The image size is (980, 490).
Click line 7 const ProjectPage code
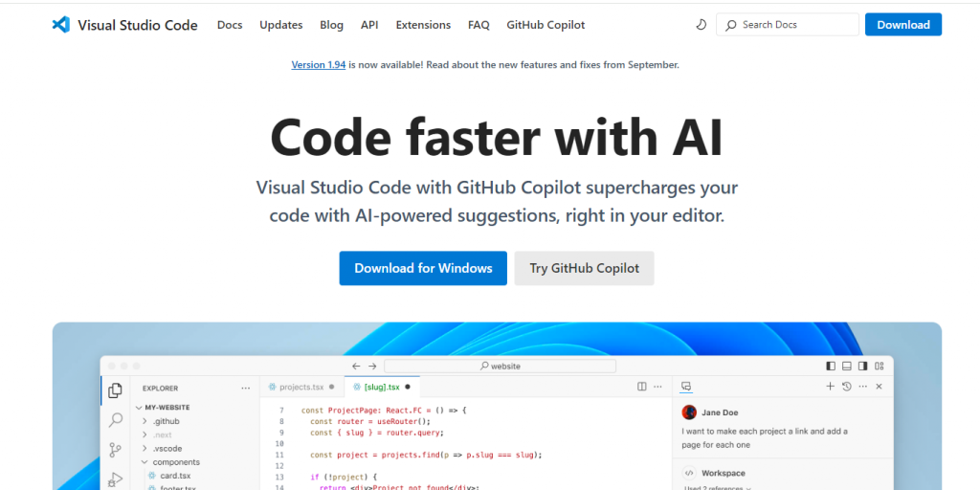(x=384, y=411)
